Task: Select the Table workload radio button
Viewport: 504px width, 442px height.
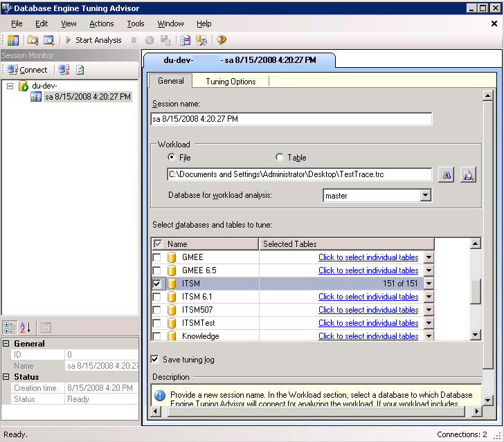Action: (x=280, y=158)
